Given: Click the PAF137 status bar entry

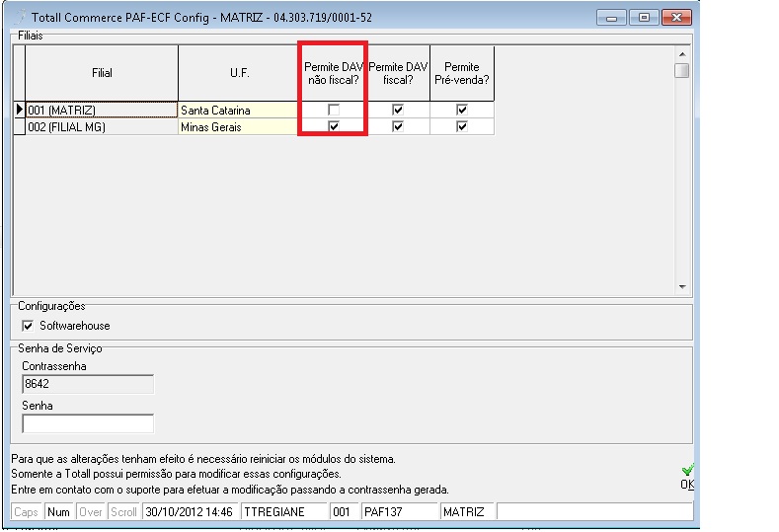Looking at the screenshot, I should tap(400, 511).
